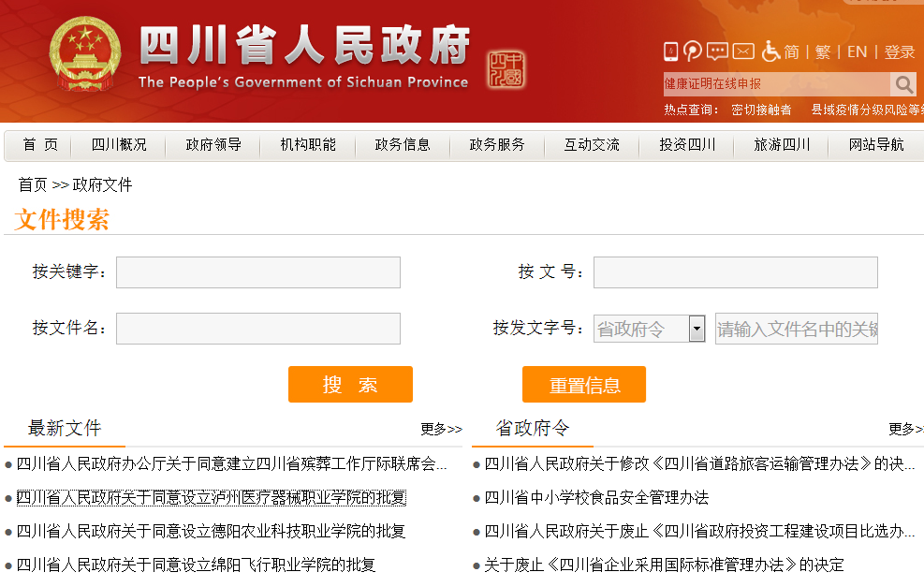This screenshot has height=587, width=924.
Task: Click 更多 beside 省政府令 heading
Action: 905,429
